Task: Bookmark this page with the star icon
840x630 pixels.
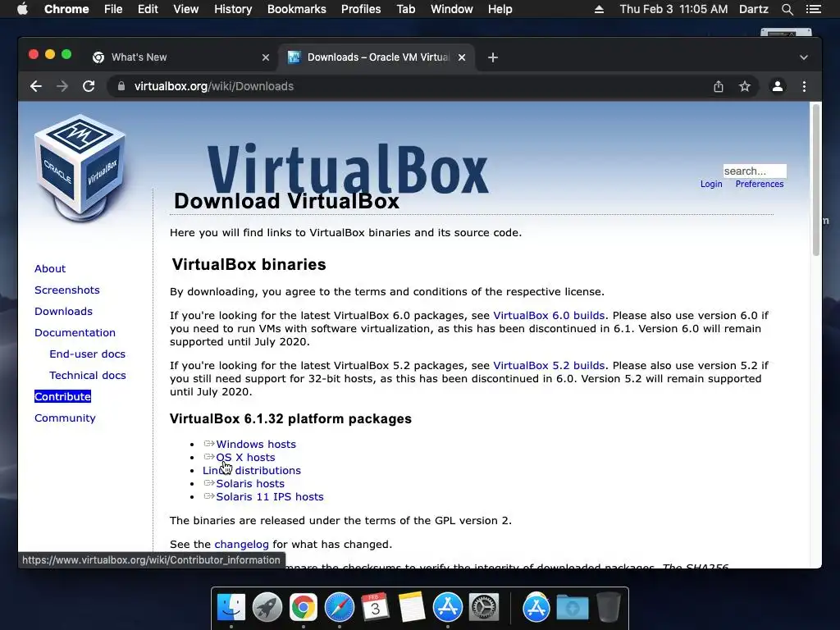Action: point(745,86)
